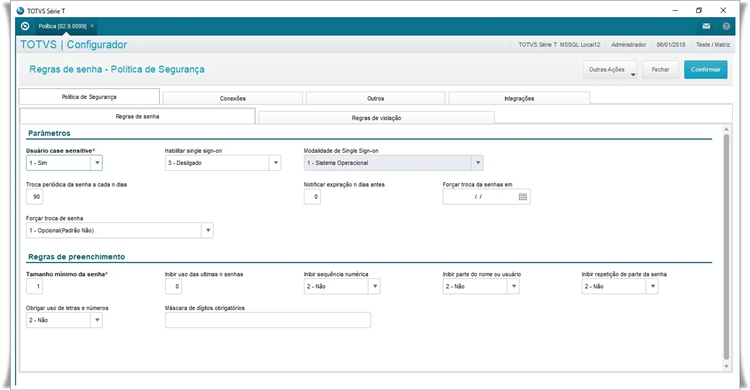The height and width of the screenshot is (390, 750).
Task: Click the scrollbar down arrow
Action: click(x=726, y=367)
